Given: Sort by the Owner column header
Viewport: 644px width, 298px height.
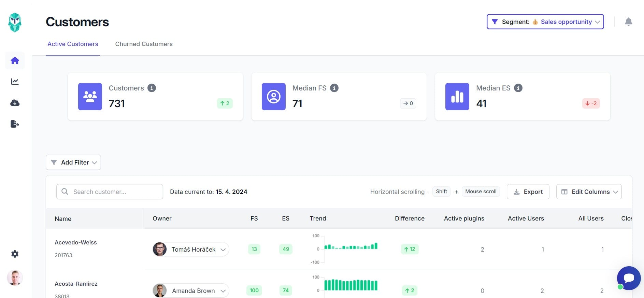Looking at the screenshot, I should tap(162, 218).
